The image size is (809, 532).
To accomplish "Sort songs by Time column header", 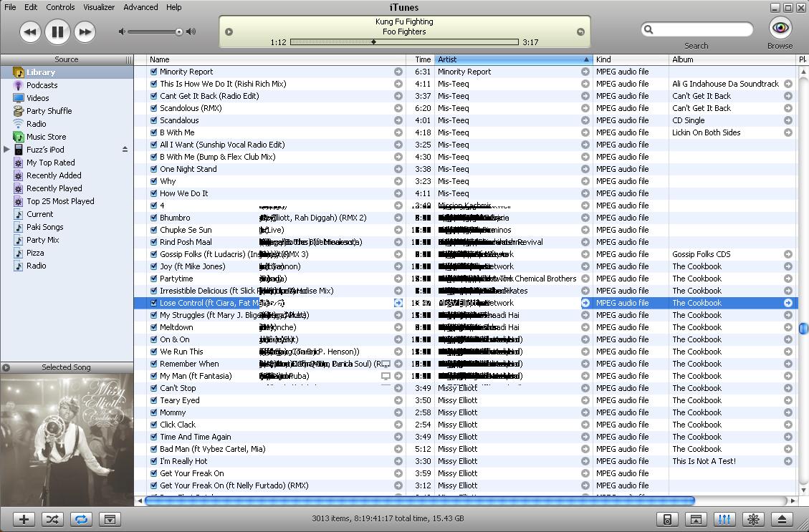I will pos(421,60).
